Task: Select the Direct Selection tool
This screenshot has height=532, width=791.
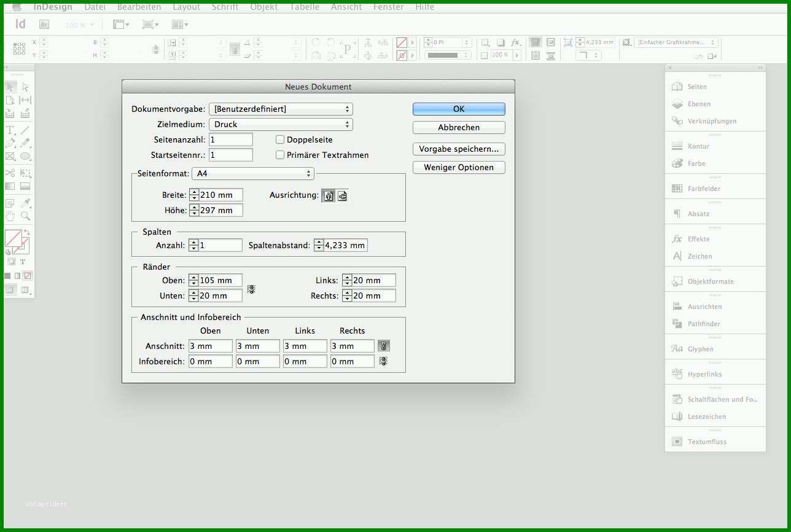Action: pos(25,87)
